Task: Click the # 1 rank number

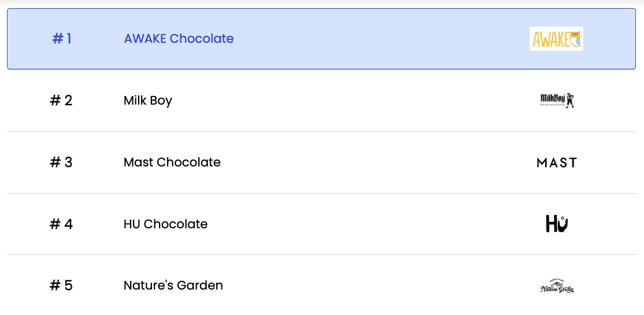Action: tap(62, 39)
